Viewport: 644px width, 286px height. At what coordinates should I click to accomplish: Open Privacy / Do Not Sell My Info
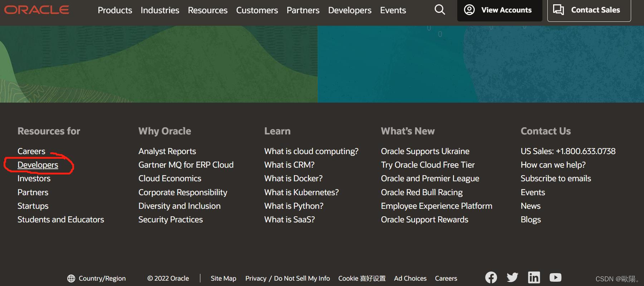click(288, 278)
